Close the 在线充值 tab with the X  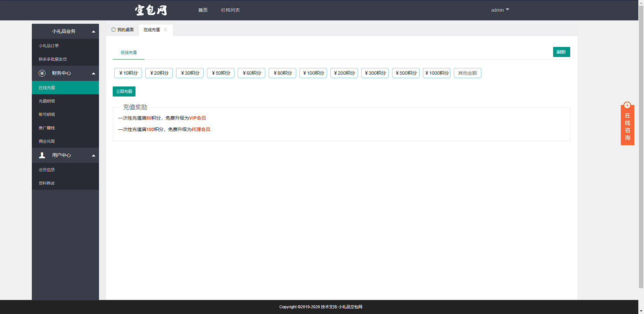(165, 30)
